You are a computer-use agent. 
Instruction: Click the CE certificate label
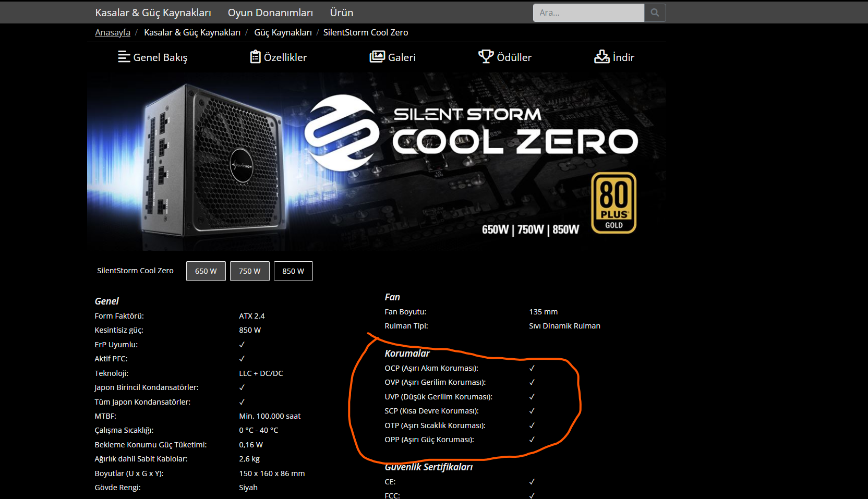coord(390,482)
